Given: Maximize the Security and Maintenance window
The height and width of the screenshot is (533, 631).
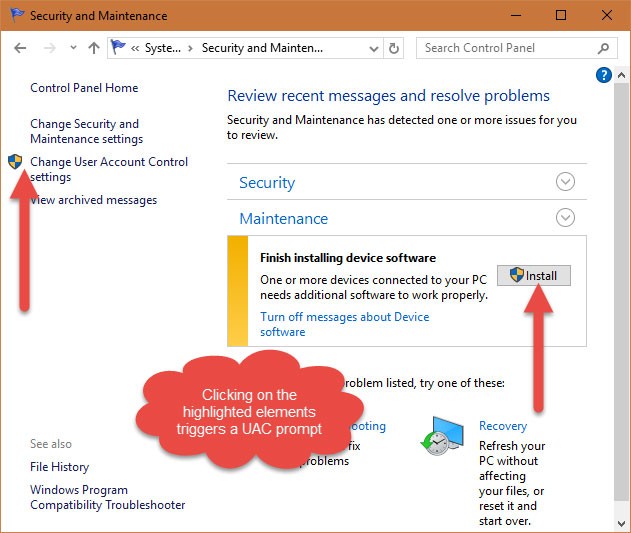Looking at the screenshot, I should click(561, 15).
